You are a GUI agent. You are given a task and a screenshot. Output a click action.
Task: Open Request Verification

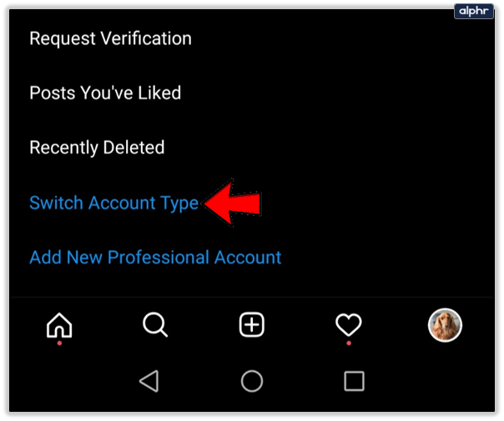coord(111,38)
